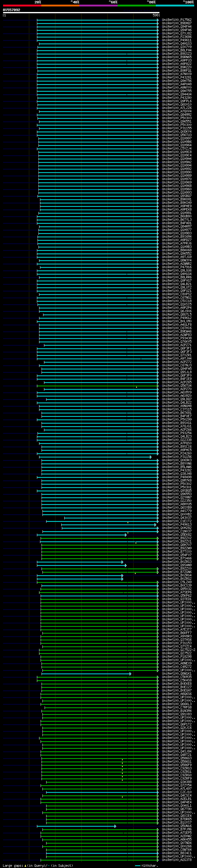This screenshot has width=197, height=868.
Task: Click the short cyan alignment bar for UniRef100_Q43037
Action: (x=111, y=518)
